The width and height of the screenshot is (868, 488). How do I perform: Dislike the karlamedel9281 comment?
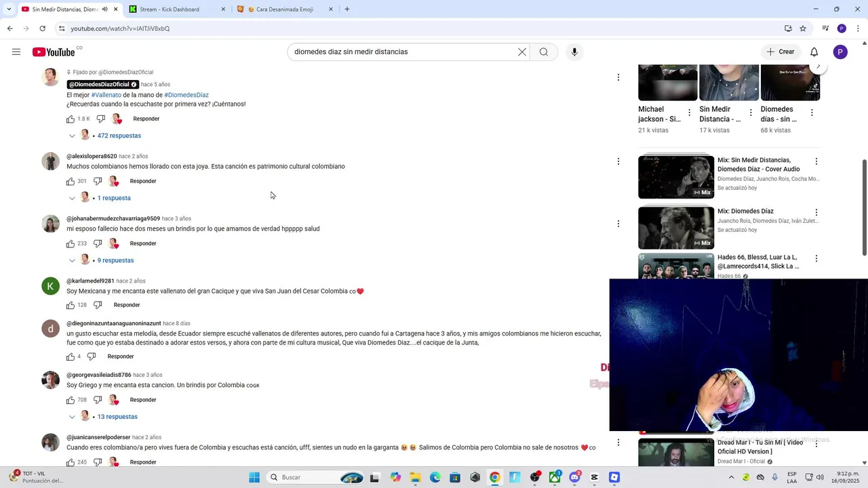pos(98,305)
